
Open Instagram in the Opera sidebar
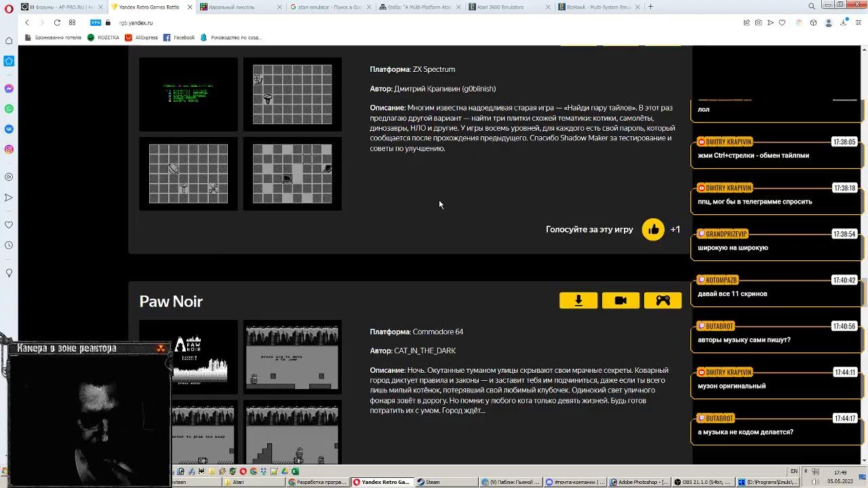(9, 149)
